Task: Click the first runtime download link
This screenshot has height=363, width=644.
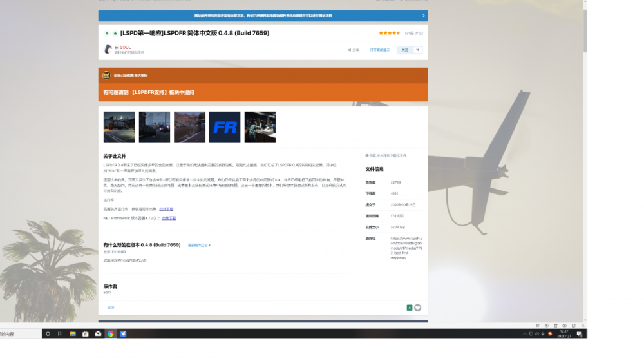Action: 166,209
